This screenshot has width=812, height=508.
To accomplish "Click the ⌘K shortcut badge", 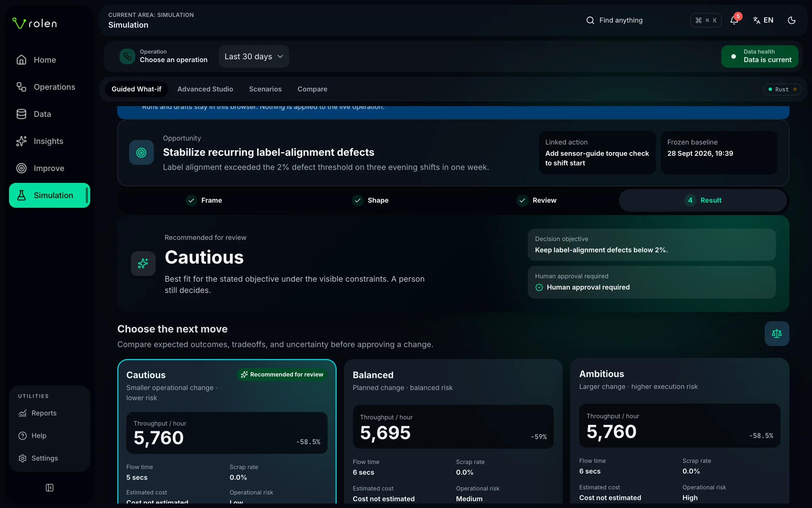I will 706,20.
